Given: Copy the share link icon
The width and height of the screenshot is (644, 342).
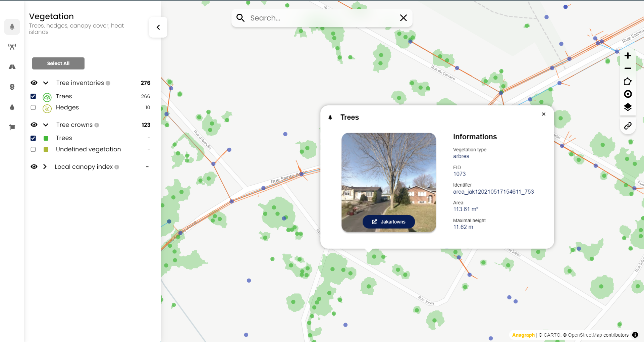Looking at the screenshot, I should [628, 126].
